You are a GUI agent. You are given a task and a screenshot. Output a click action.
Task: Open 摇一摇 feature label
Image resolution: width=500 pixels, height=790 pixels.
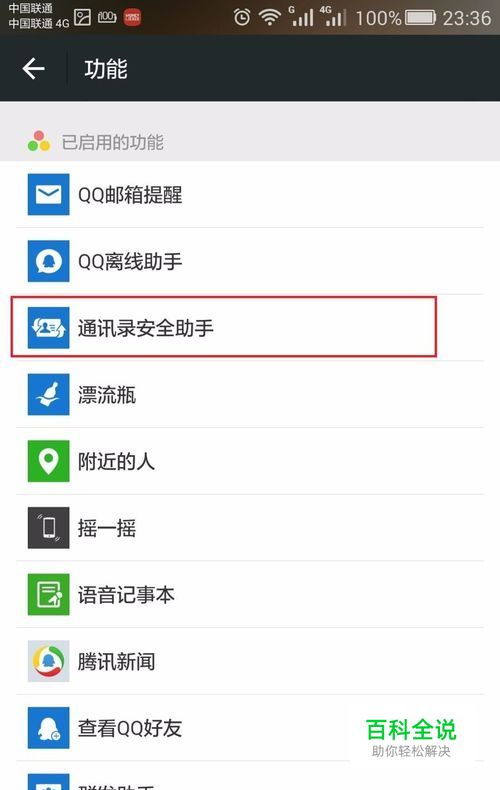107,528
